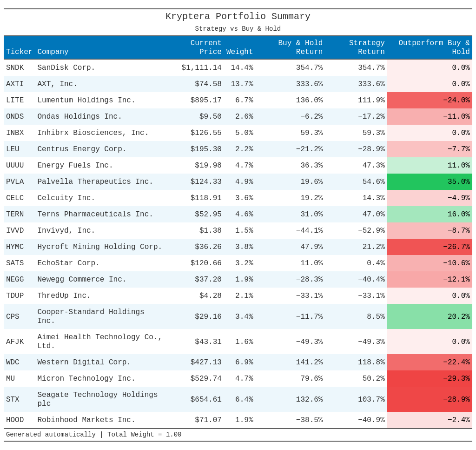Select the $4.28 price for ThredUp
The image size is (476, 450).
click(211, 296)
